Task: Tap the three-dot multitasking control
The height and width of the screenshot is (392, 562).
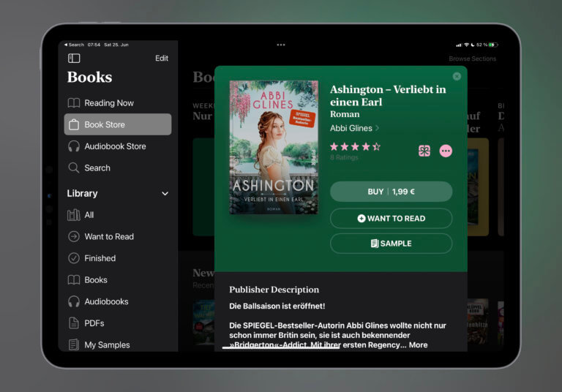Action: [x=281, y=45]
